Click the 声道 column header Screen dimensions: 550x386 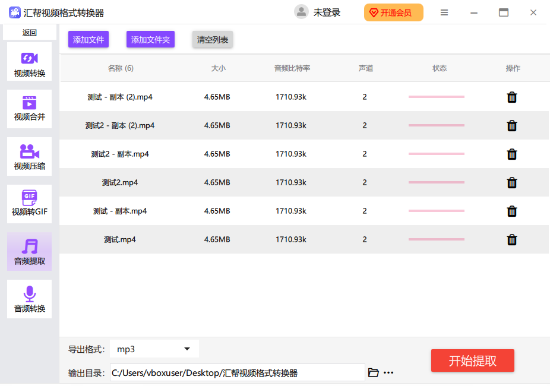tap(365, 68)
